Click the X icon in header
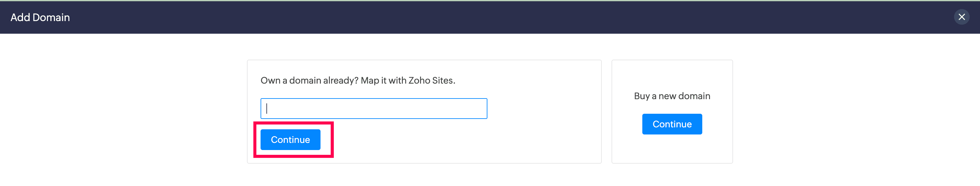The height and width of the screenshot is (186, 980). [x=961, y=17]
